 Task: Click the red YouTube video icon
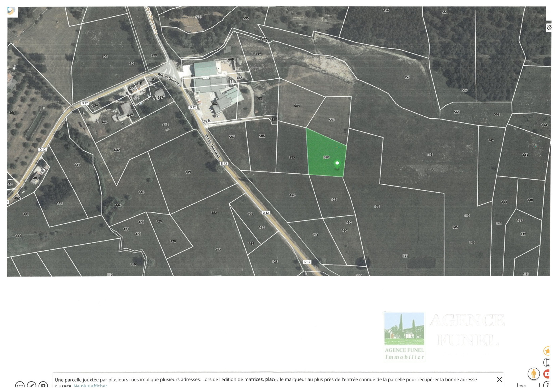[547, 374]
